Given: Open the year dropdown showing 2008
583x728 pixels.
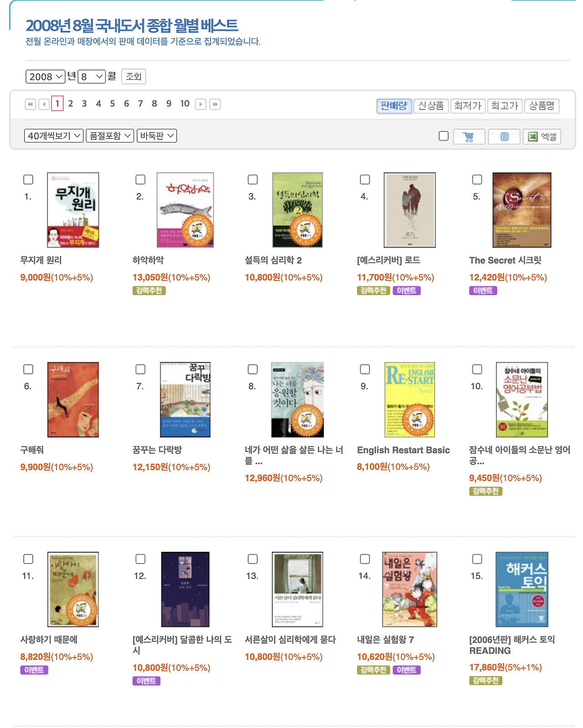Looking at the screenshot, I should pyautogui.click(x=45, y=76).
